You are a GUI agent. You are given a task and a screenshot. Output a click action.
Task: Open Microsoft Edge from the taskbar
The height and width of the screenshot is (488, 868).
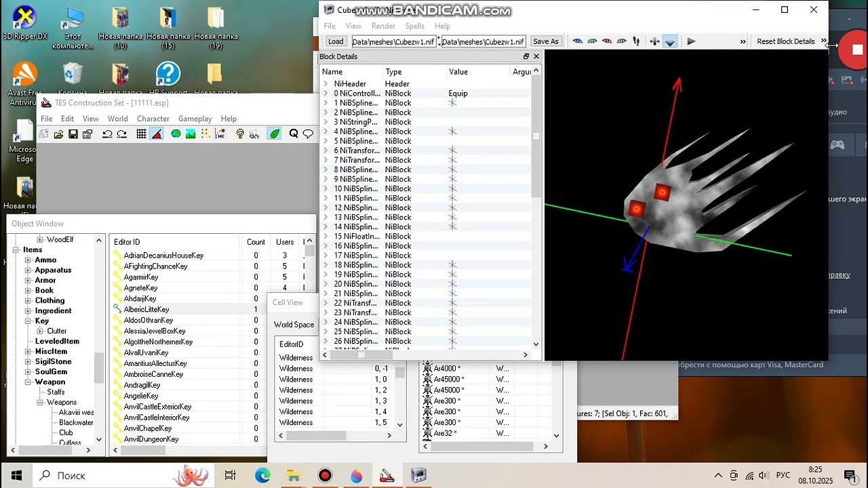pos(262,476)
